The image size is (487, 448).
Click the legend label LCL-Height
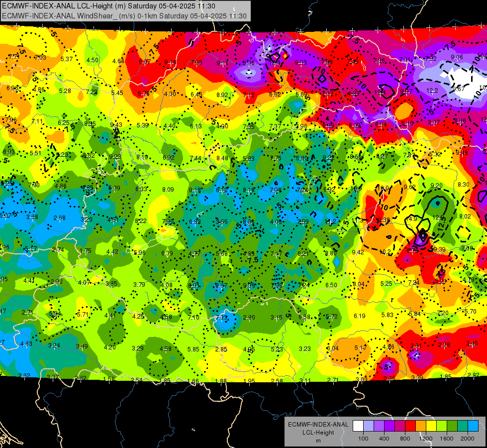tap(318, 433)
